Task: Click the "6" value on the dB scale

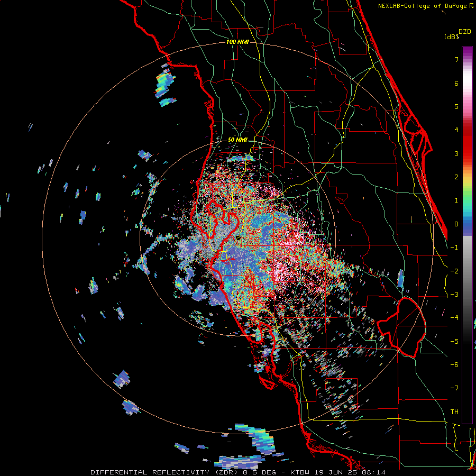Action: (456, 83)
